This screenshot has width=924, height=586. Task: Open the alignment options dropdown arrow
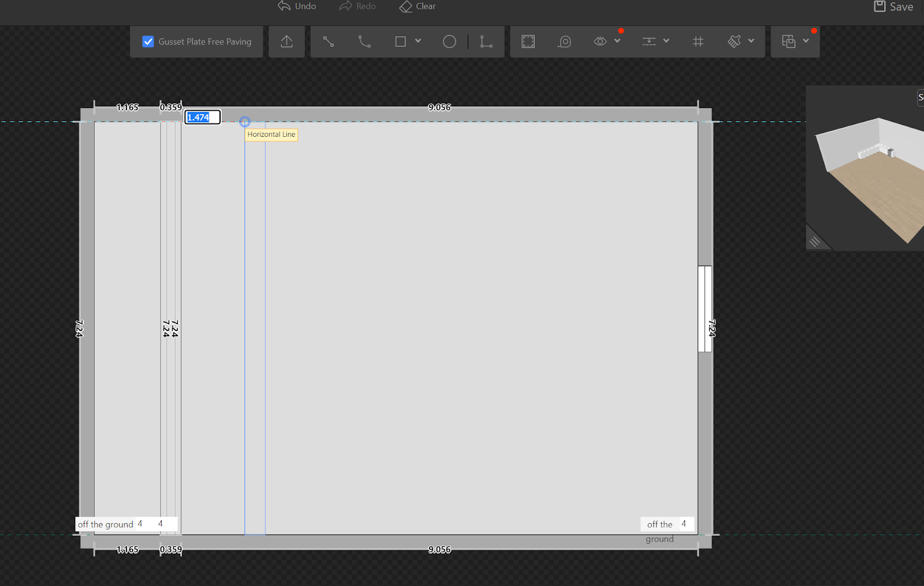666,41
